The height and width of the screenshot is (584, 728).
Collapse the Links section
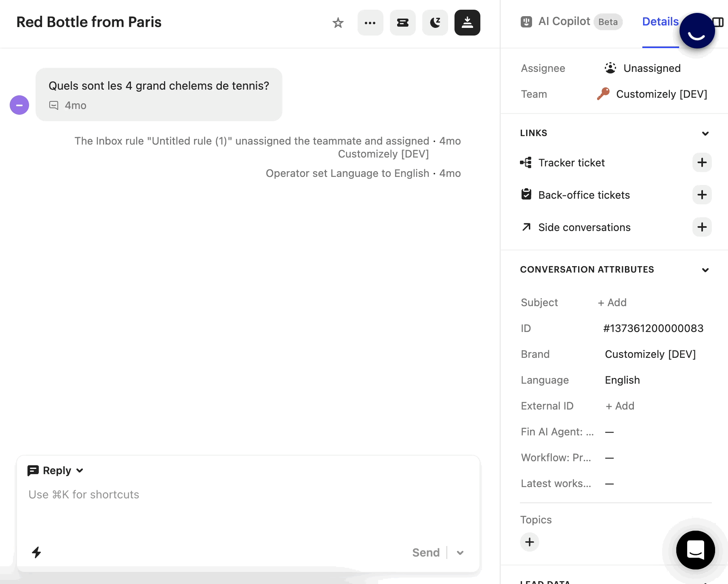coord(705,133)
